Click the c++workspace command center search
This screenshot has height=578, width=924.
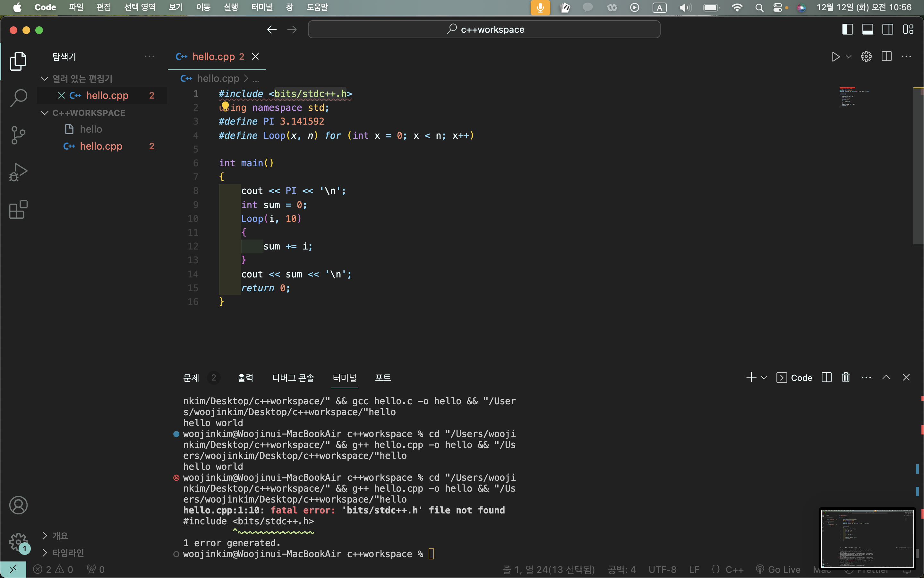484,30
